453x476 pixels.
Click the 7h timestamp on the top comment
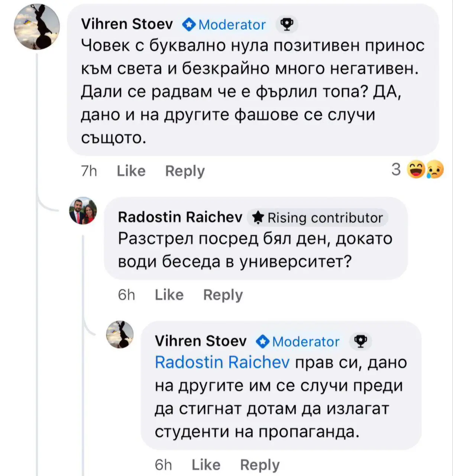89,171
